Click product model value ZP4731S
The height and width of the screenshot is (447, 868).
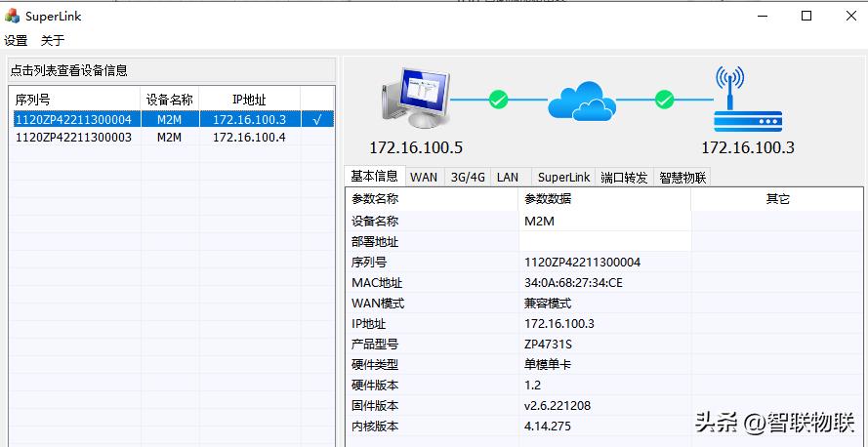(548, 345)
